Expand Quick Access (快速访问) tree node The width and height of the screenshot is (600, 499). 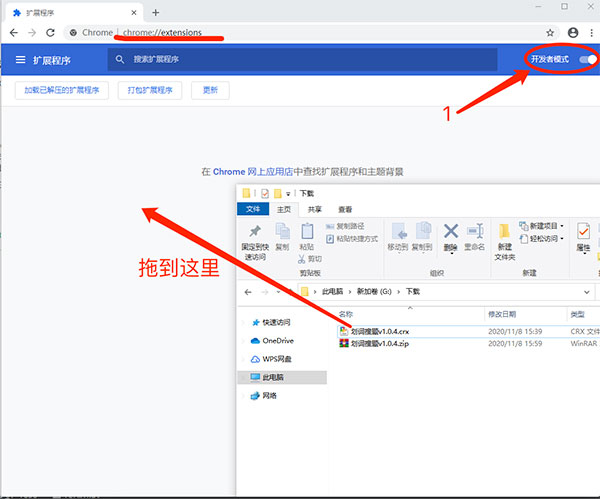click(244, 322)
